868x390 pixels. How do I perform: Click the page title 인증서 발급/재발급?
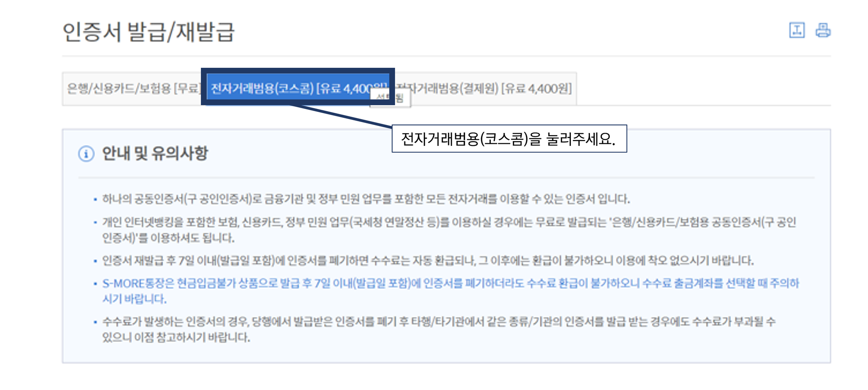[x=149, y=32]
